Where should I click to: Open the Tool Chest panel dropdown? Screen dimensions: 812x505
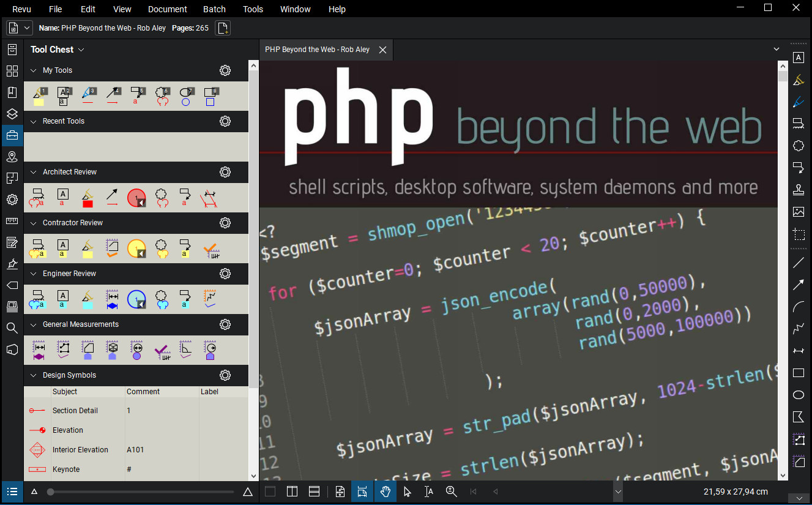click(81, 50)
